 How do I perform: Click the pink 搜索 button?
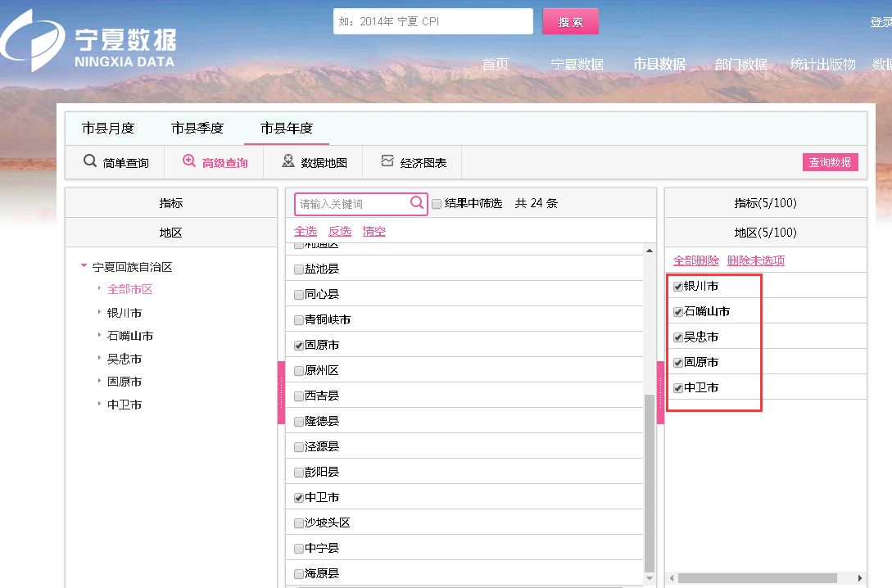point(571,21)
